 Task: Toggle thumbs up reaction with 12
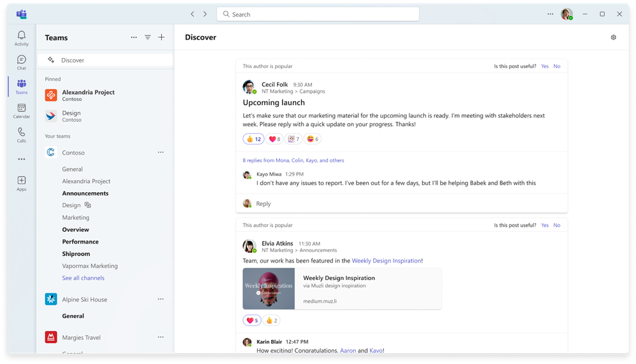pyautogui.click(x=253, y=139)
